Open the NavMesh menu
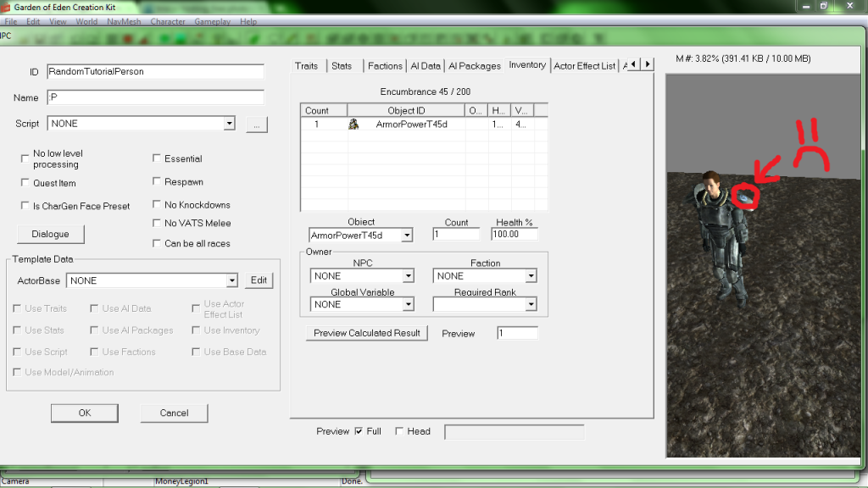This screenshot has height=488, width=868. (124, 21)
